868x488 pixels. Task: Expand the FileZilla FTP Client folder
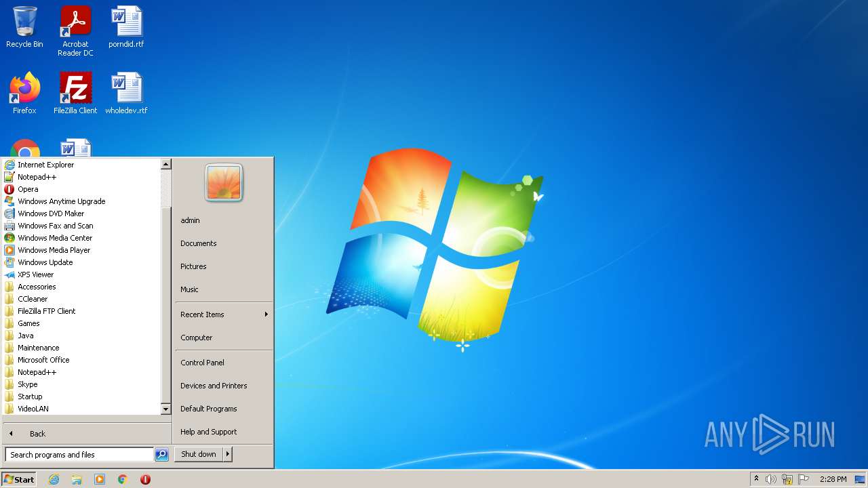click(x=81, y=311)
